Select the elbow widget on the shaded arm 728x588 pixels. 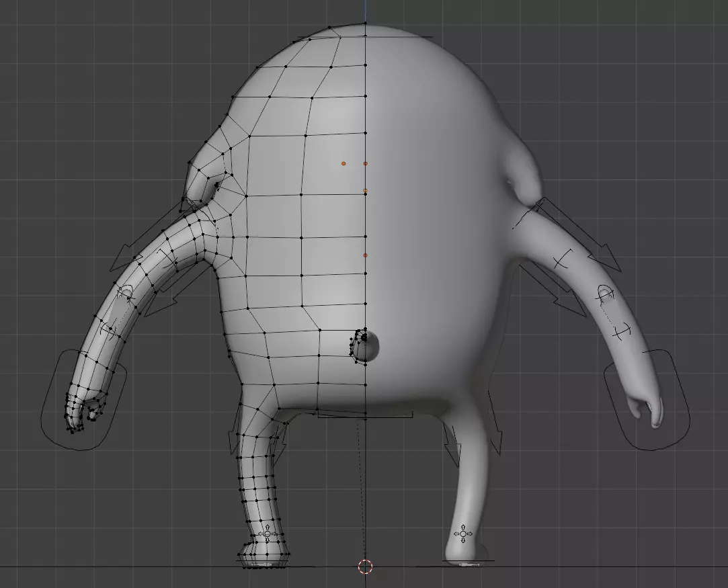pyautogui.click(x=606, y=293)
